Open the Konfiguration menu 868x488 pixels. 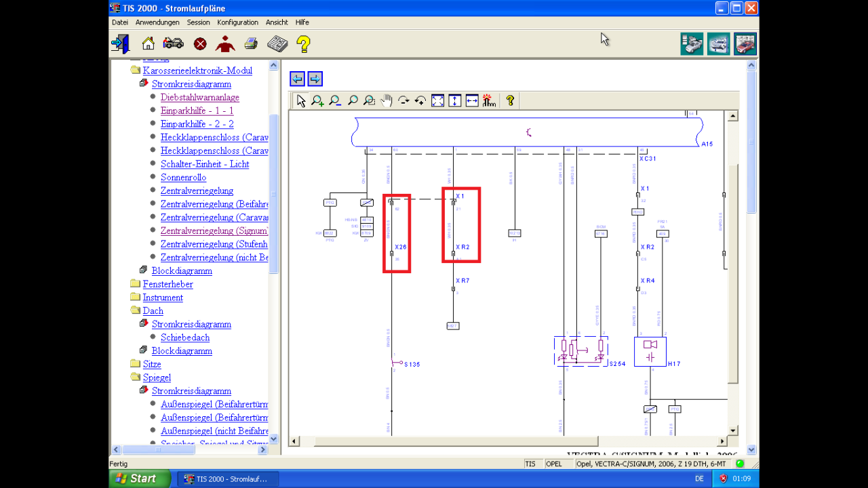(238, 22)
